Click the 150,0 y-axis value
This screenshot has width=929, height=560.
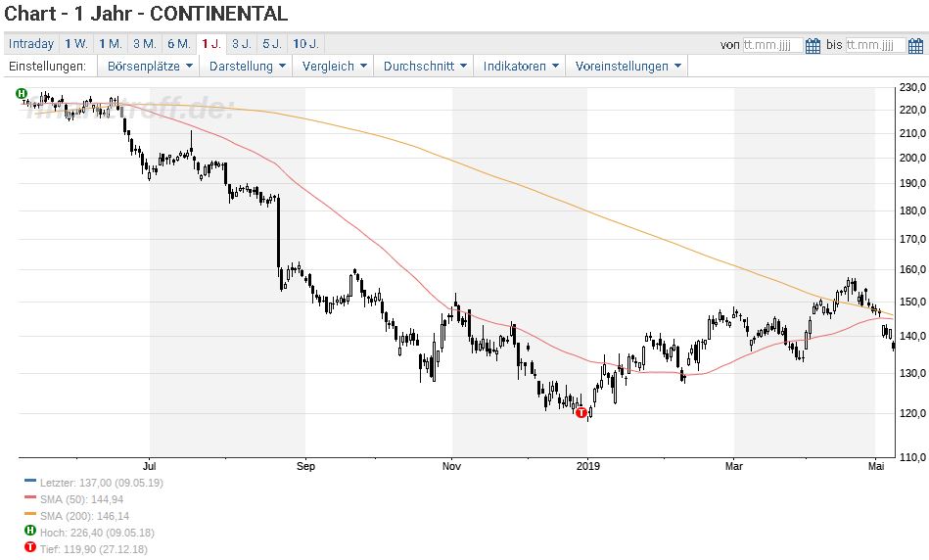pyautogui.click(x=912, y=303)
